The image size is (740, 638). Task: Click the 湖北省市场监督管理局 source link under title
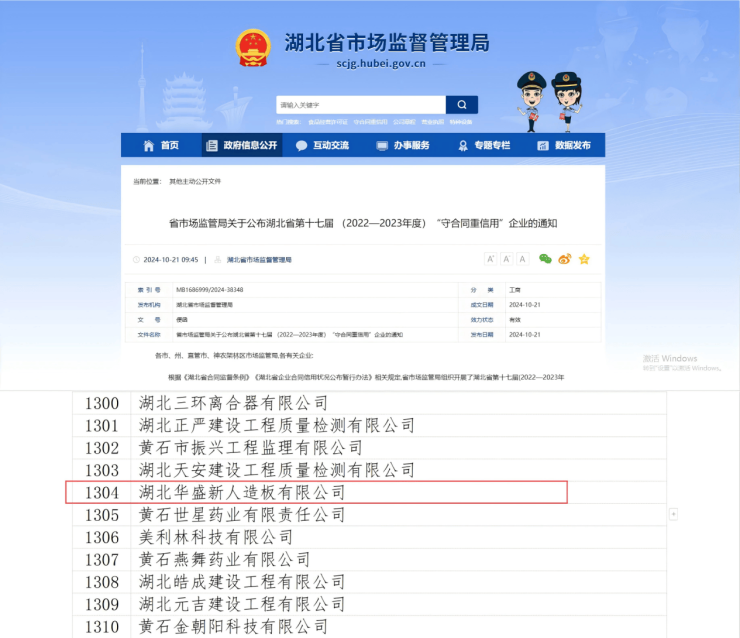click(259, 260)
